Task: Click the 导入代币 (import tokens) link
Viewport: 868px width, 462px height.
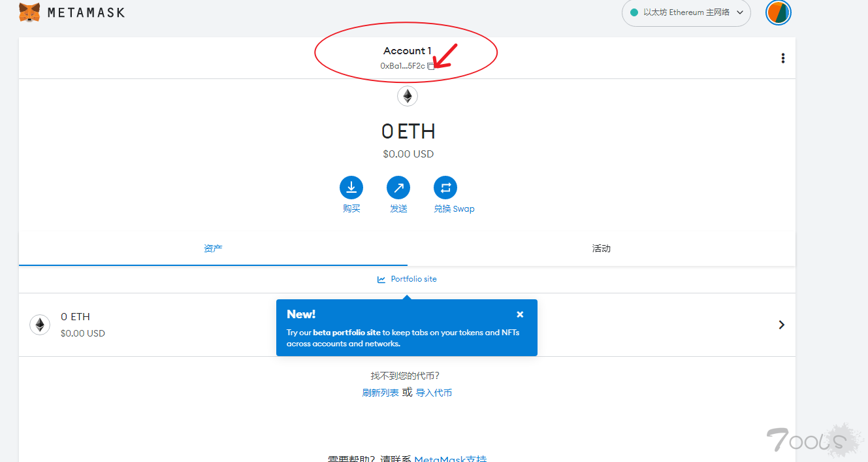Action: 434,393
